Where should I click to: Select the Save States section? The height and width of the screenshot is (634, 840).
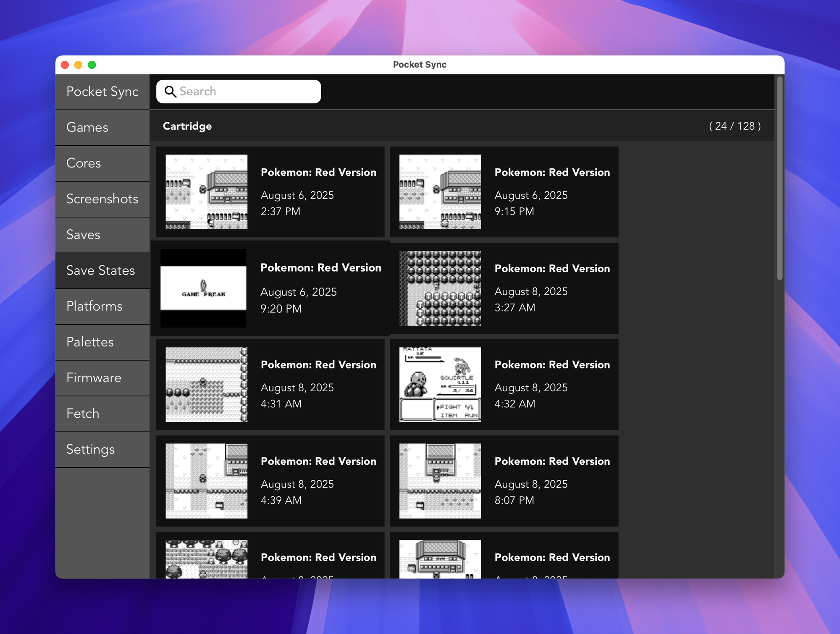[102, 270]
